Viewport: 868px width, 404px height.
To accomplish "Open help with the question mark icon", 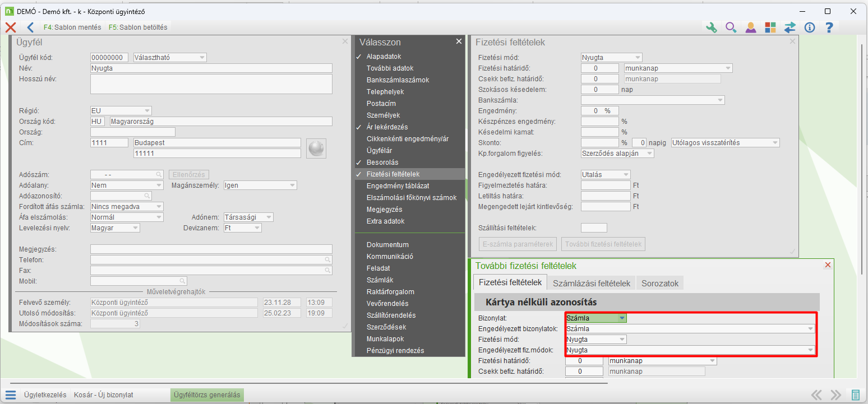I will click(x=829, y=27).
